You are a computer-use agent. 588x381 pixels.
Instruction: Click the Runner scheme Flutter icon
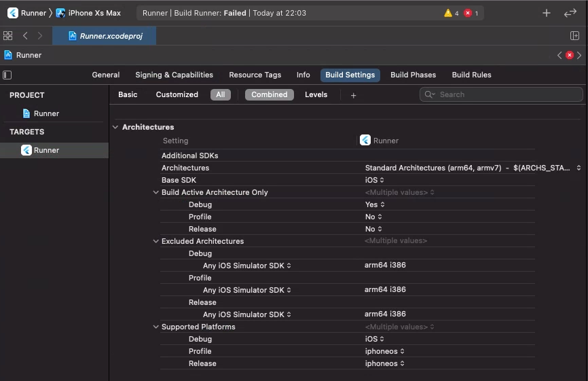(13, 13)
